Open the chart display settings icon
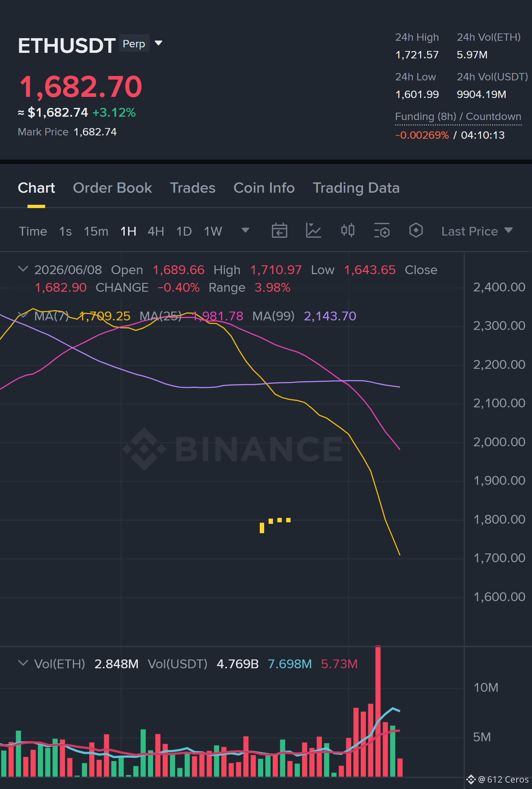 [x=382, y=231]
